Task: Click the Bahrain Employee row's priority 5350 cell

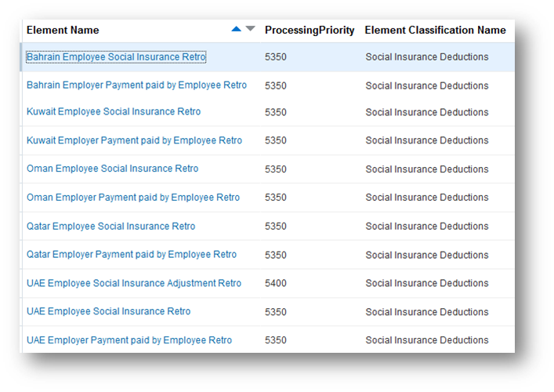Action: pos(276,57)
